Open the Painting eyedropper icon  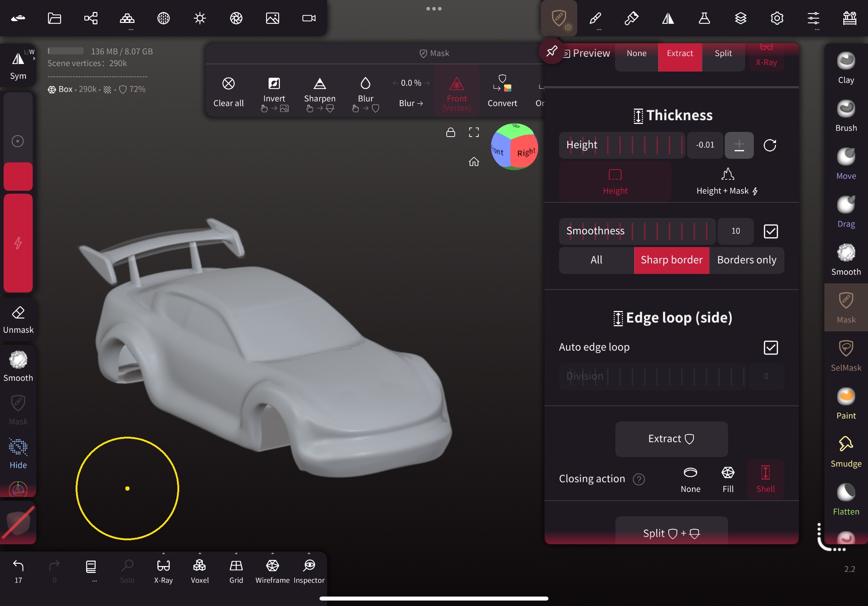631,18
